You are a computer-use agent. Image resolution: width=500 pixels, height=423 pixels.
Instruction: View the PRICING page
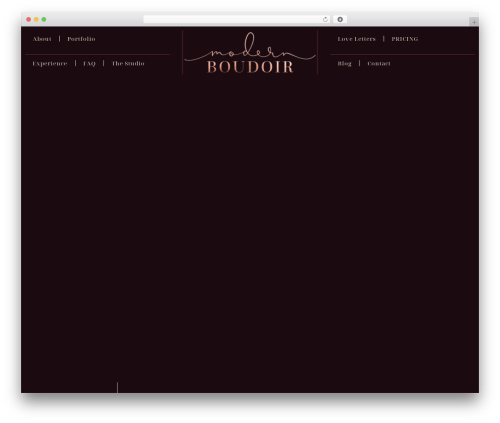[x=405, y=39]
